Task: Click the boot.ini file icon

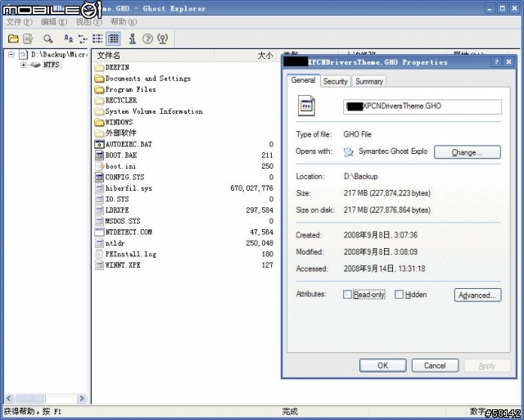Action: tap(99, 166)
